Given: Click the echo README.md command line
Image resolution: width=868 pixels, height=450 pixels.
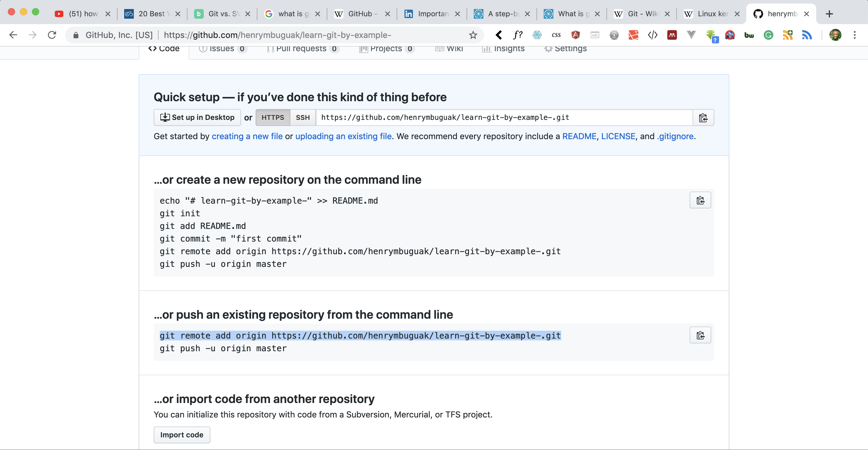Looking at the screenshot, I should 269,200.
